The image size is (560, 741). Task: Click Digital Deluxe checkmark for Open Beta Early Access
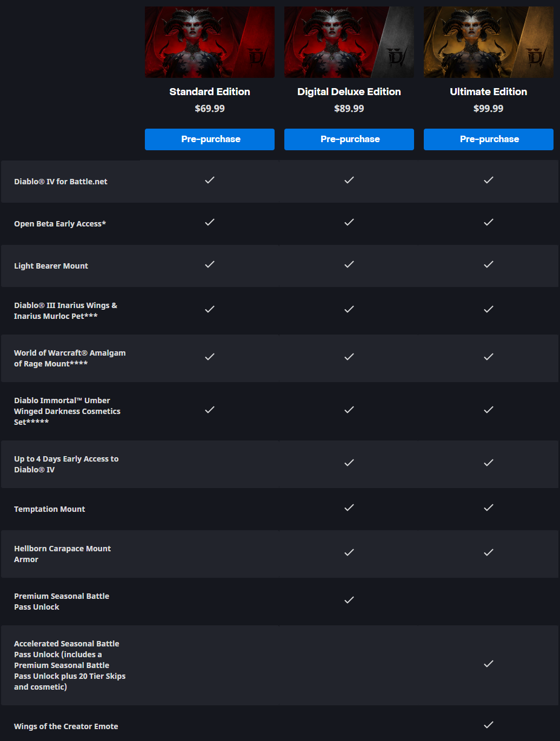[x=349, y=222]
